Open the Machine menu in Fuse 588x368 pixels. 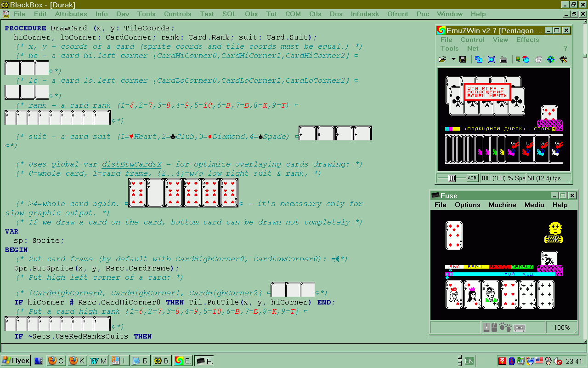coord(502,205)
